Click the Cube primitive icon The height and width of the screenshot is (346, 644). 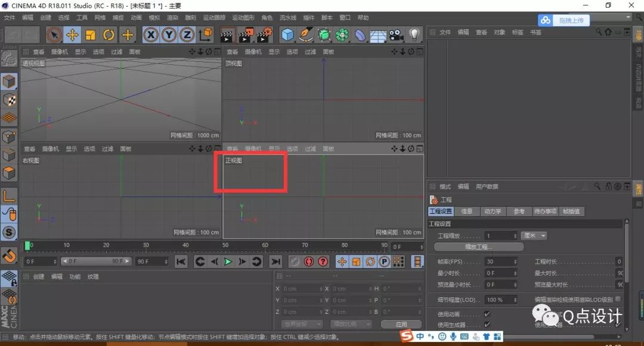coord(287,35)
